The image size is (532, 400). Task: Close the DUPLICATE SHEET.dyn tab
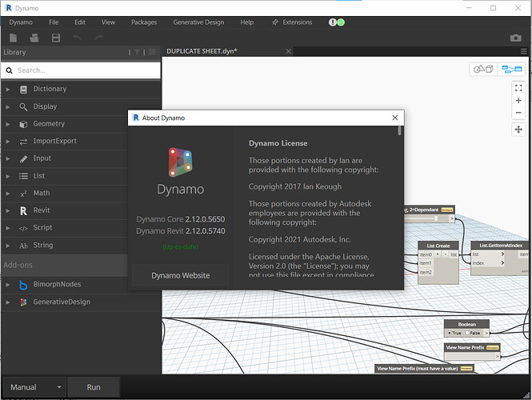pyautogui.click(x=288, y=51)
